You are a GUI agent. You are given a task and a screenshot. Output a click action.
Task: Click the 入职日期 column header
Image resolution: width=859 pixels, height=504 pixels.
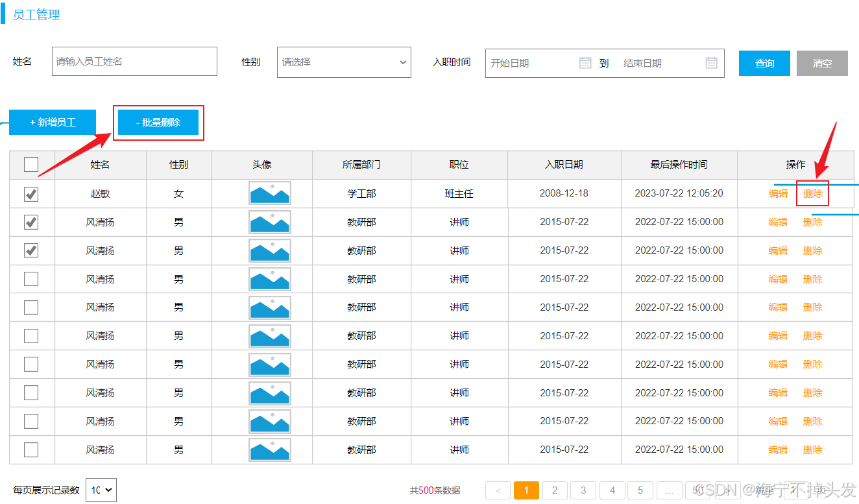click(x=564, y=165)
